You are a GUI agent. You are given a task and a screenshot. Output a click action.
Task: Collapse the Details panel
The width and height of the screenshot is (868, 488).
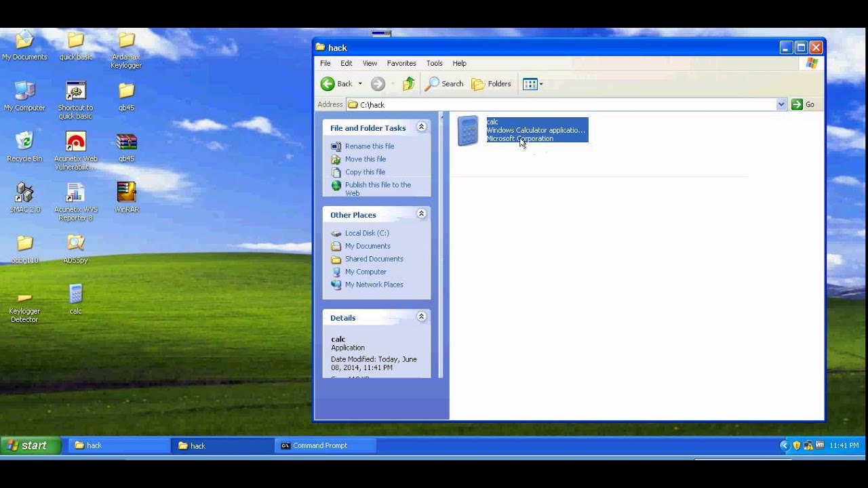click(421, 317)
